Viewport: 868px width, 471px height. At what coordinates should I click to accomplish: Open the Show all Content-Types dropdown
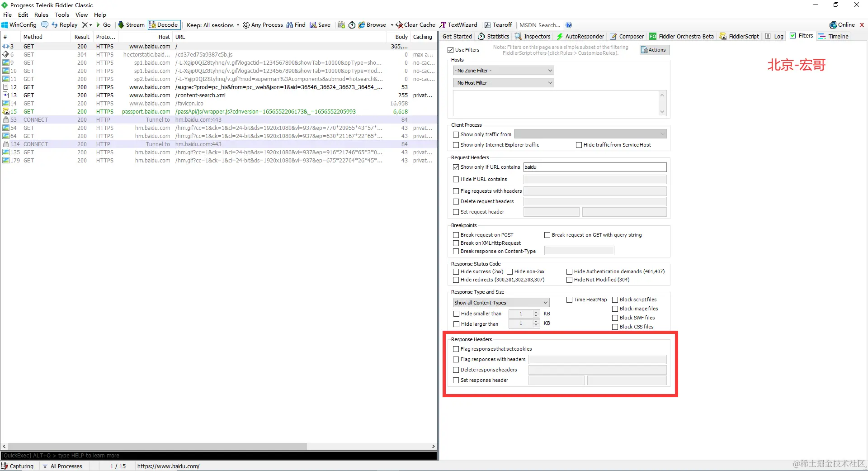pyautogui.click(x=501, y=303)
